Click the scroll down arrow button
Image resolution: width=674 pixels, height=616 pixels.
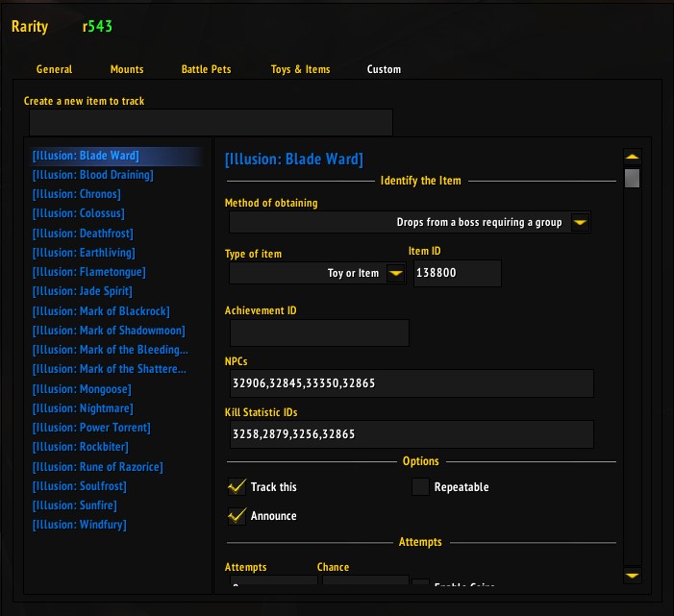[632, 576]
